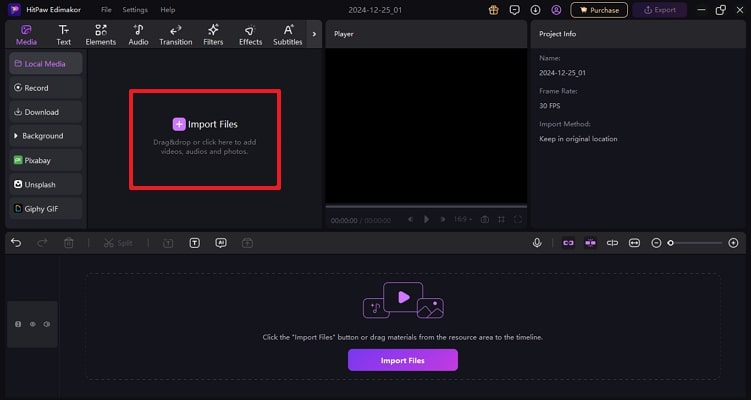Open the download center icon
Viewport: 751px width, 400px height.
point(535,10)
